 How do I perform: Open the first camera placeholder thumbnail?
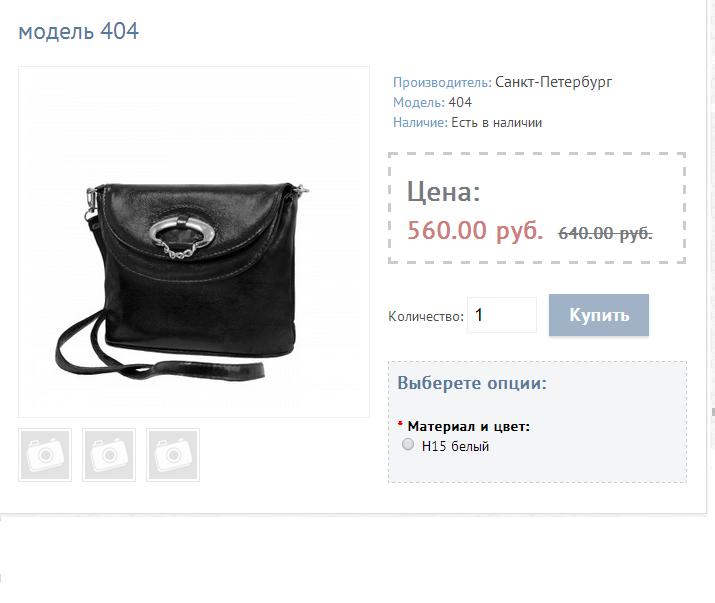45,455
